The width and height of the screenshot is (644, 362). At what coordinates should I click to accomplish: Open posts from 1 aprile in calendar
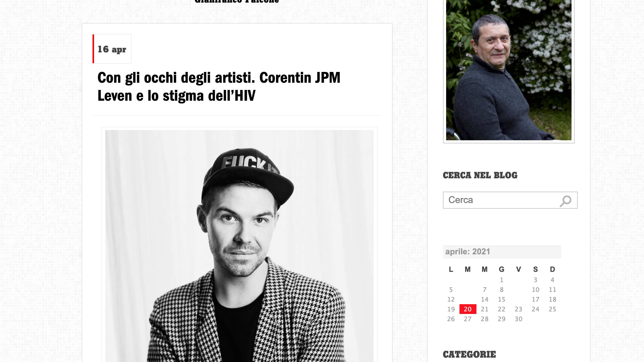pos(501,280)
